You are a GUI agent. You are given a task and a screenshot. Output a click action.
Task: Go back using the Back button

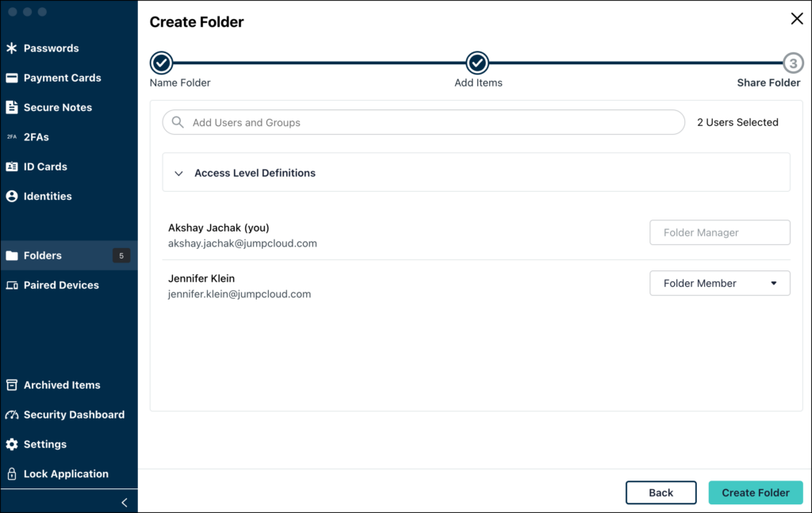point(661,492)
